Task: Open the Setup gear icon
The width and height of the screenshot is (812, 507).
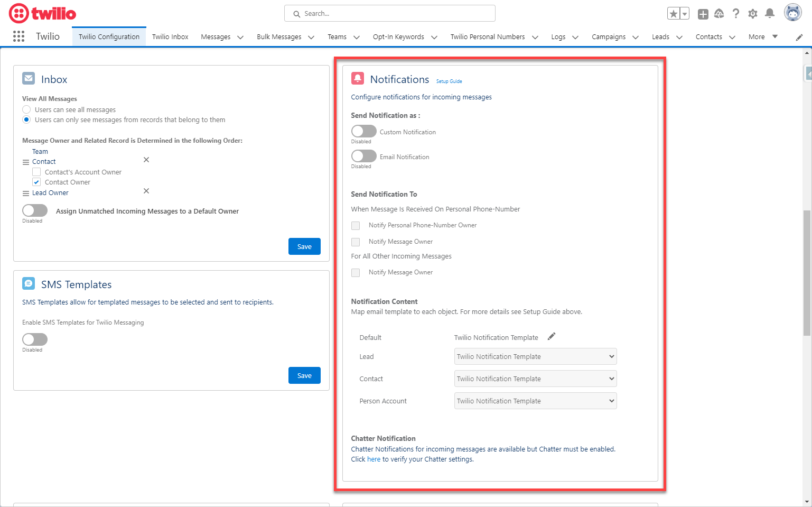Action: click(753, 14)
